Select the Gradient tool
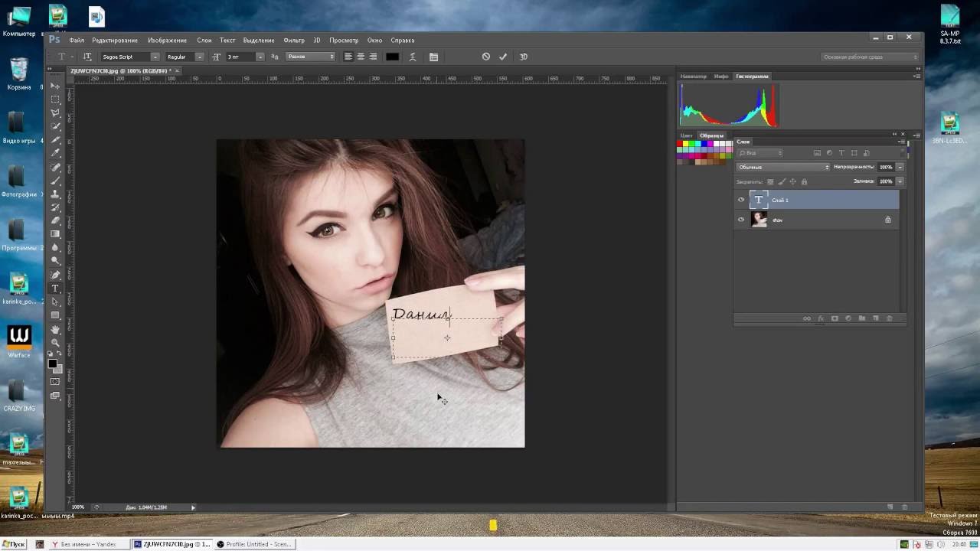Screen dimensions: 980x551 (55, 234)
